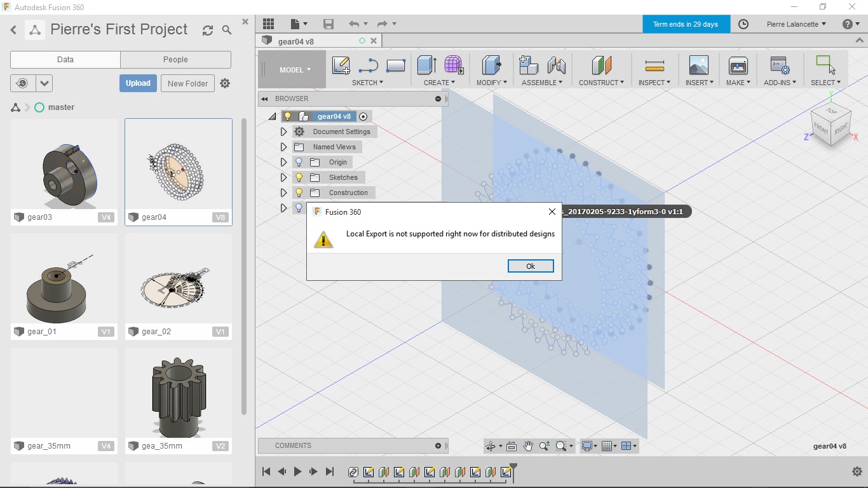Select the Create Sketch tool icon
The height and width of the screenshot is (488, 868).
coord(341,65)
